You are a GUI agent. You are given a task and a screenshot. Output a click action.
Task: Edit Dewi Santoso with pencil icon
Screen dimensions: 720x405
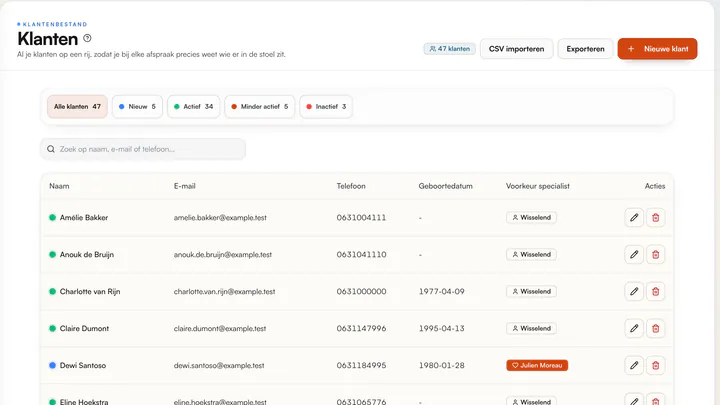(634, 366)
